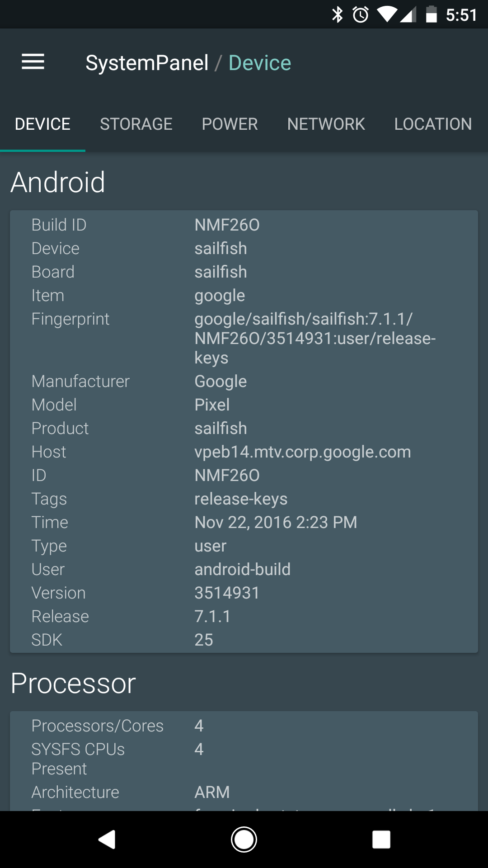This screenshot has width=488, height=868.
Task: Tap the battery status icon
Action: (432, 14)
